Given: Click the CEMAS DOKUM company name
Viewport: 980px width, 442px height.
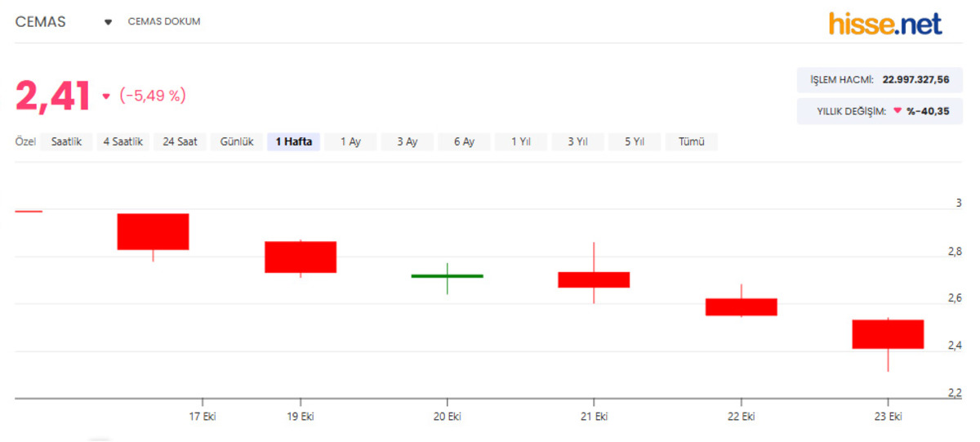Looking at the screenshot, I should tap(164, 22).
